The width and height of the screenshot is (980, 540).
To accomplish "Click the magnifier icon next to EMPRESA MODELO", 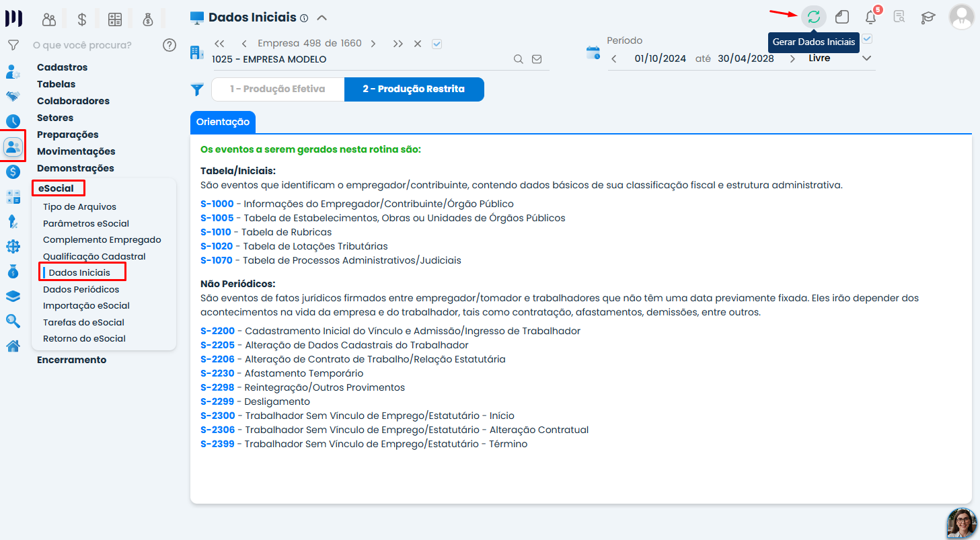I will 519,59.
